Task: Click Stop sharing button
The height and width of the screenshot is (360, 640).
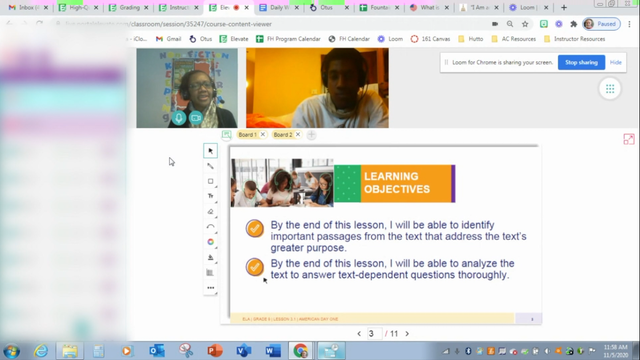Action: coord(581,62)
